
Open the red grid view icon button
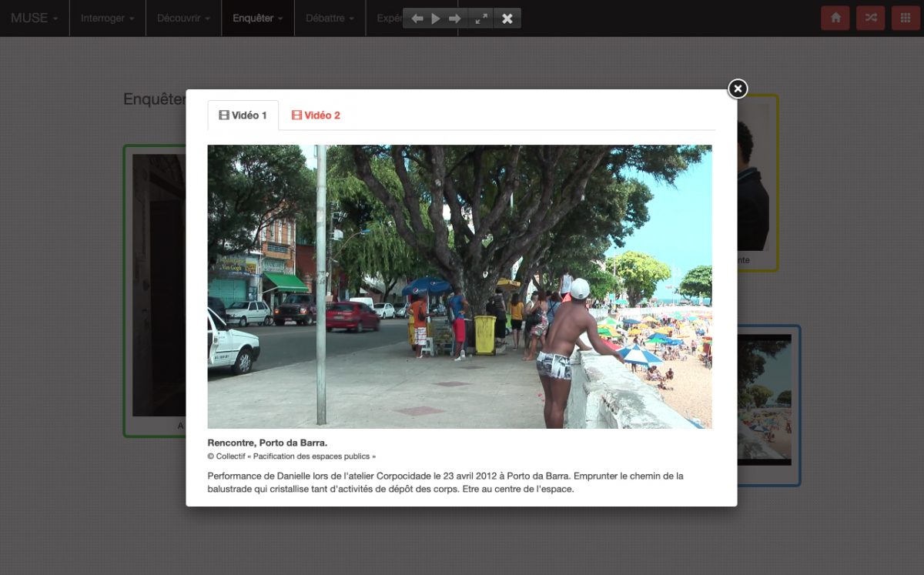click(906, 18)
